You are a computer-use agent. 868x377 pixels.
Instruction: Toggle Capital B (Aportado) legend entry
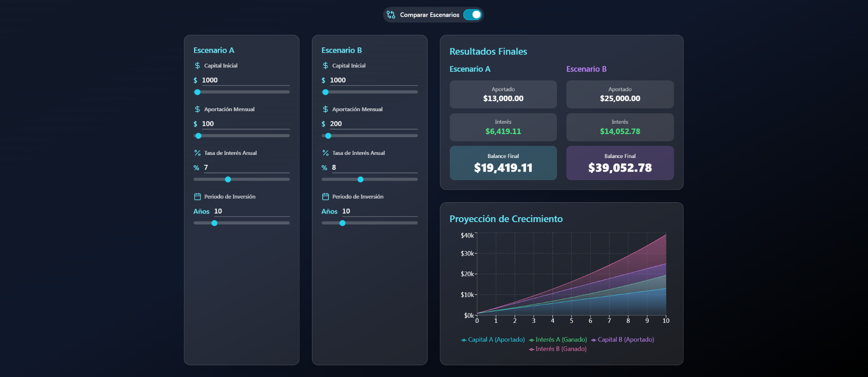click(x=623, y=340)
